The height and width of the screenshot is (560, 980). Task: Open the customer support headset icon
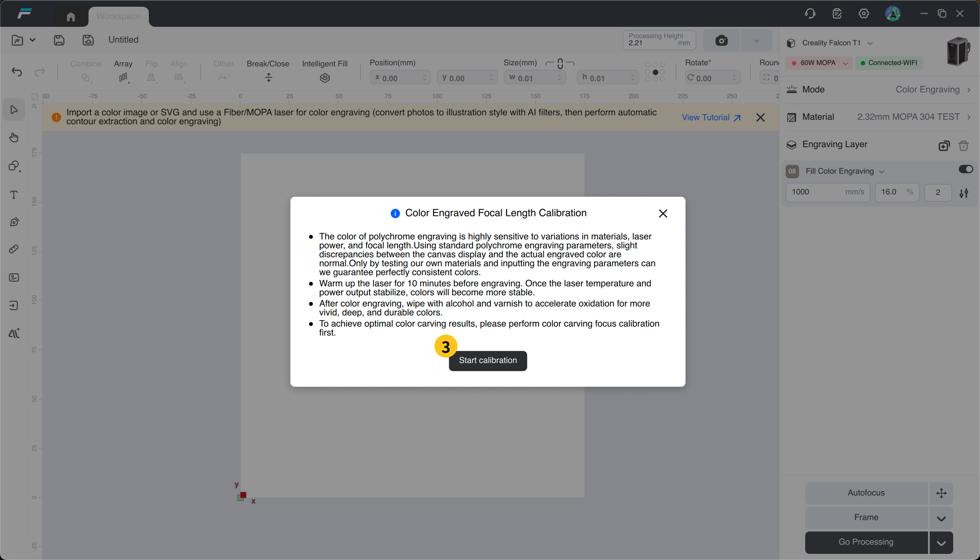point(810,14)
